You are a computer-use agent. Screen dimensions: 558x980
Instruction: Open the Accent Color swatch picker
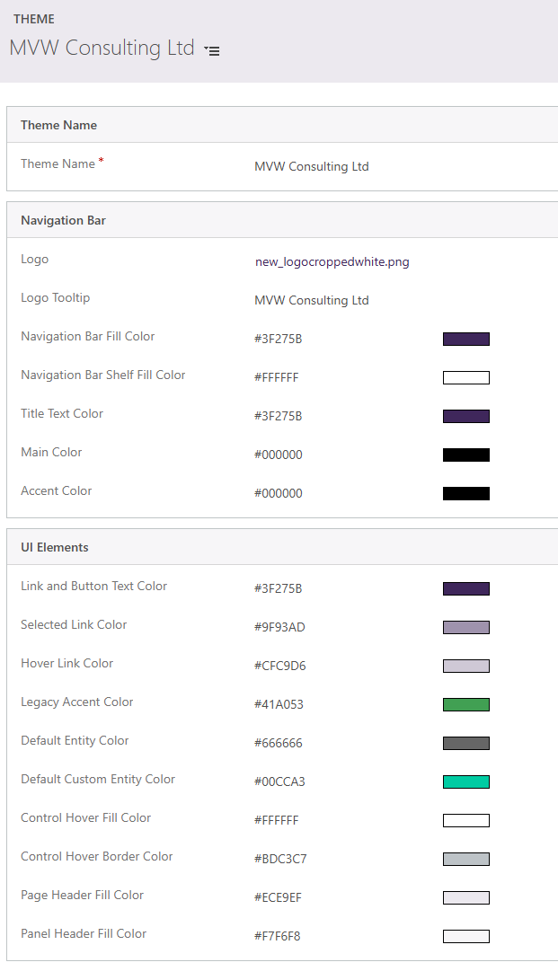tap(465, 493)
